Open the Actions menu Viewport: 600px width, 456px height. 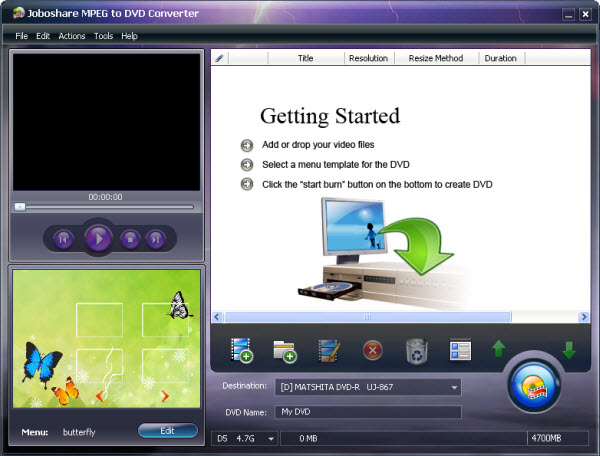(x=72, y=36)
